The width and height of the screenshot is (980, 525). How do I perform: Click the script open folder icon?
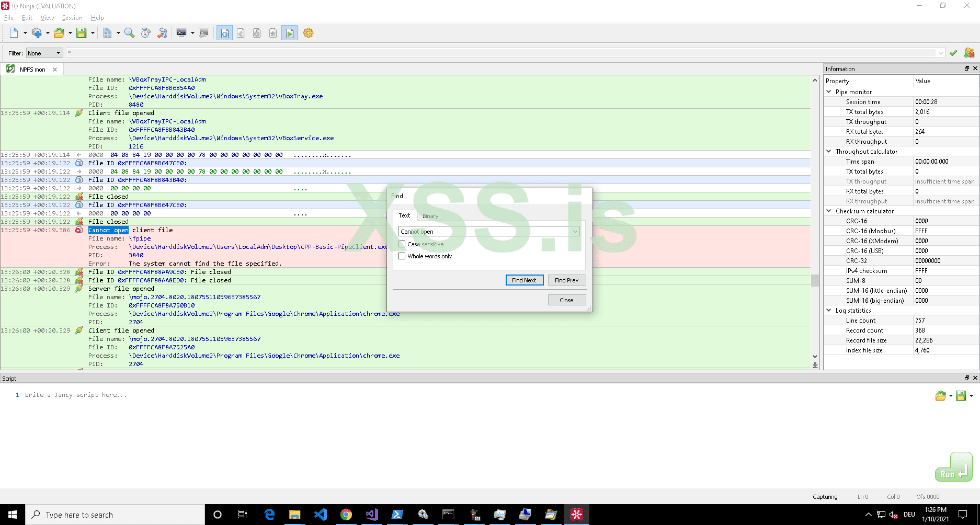[940, 396]
